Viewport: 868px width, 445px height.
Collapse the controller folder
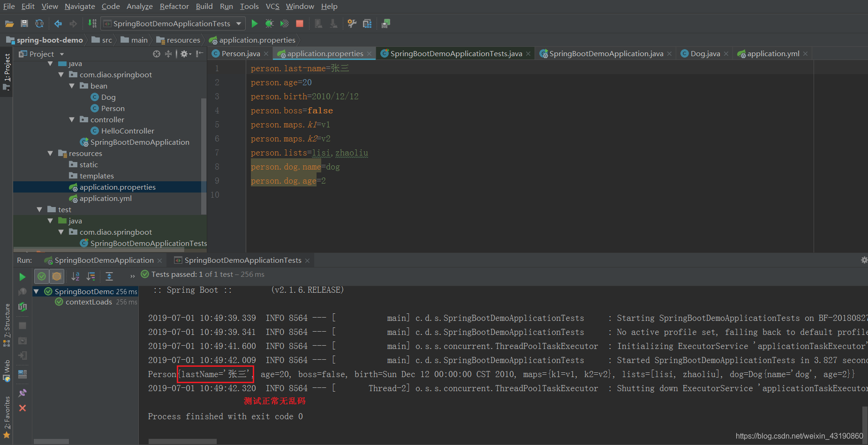coord(72,119)
